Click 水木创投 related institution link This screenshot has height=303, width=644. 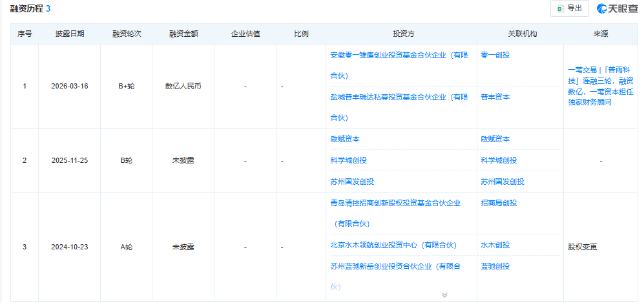click(x=495, y=245)
